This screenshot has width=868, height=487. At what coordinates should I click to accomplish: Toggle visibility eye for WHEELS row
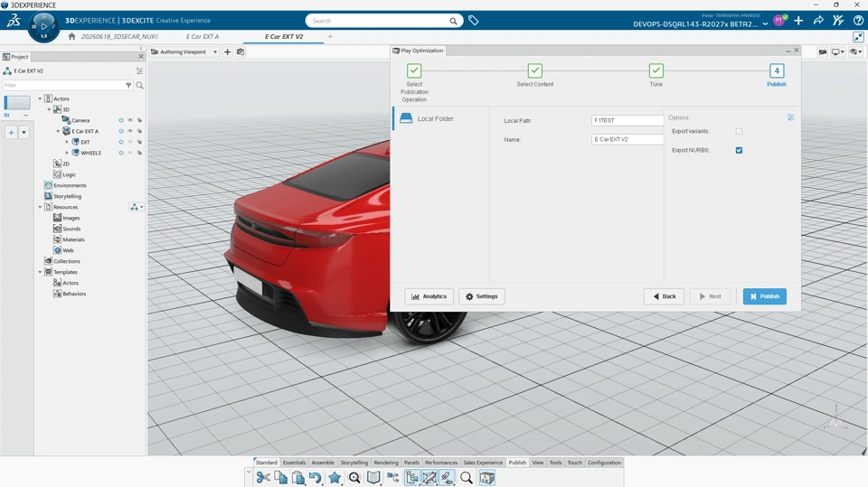(x=130, y=153)
